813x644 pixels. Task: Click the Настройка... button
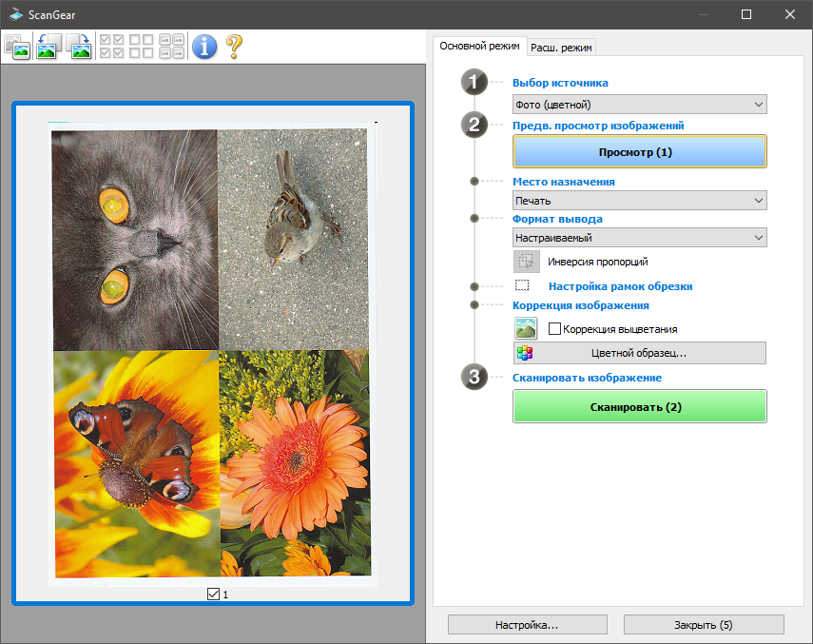coord(528,625)
